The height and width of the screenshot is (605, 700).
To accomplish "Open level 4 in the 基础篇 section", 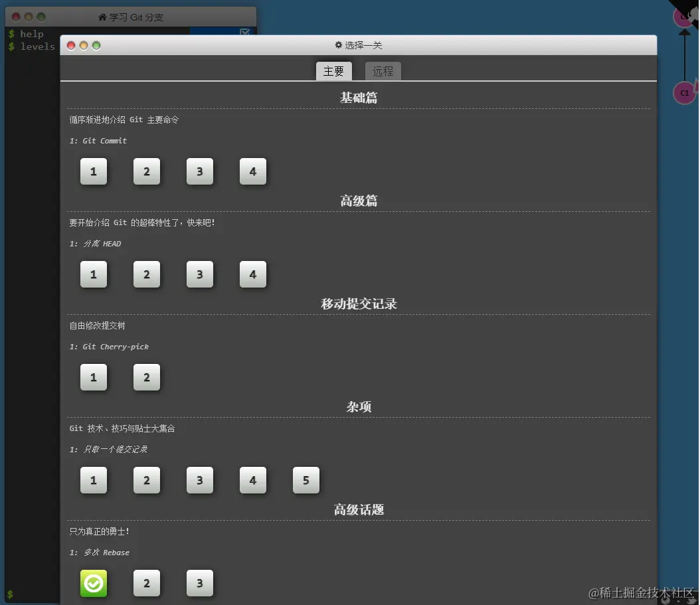I will (x=253, y=171).
